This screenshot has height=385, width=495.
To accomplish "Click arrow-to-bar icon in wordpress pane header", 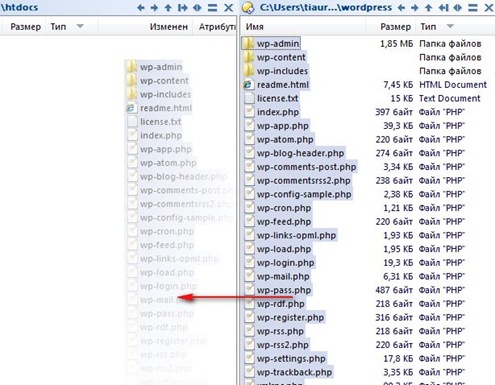I will click(443, 7).
